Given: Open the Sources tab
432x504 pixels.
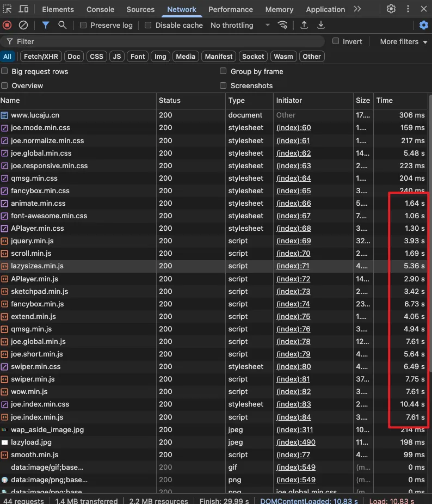Looking at the screenshot, I should tap(140, 9).
